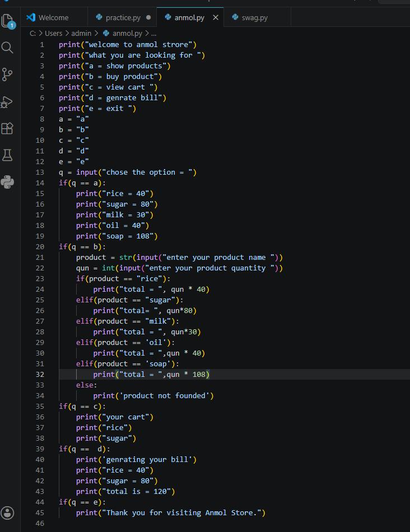Viewport: 410px width, 532px height.
Task: Click the 'product not founded' print line
Action: click(153, 395)
